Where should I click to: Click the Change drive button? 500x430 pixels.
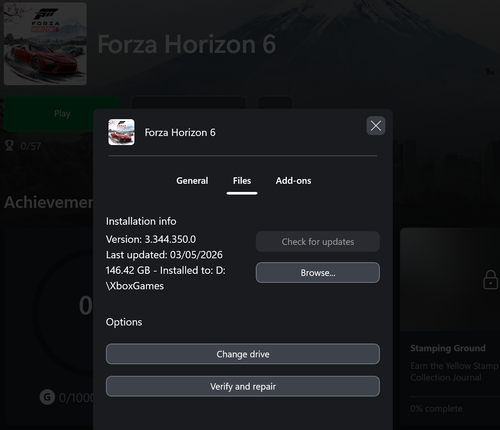pyautogui.click(x=243, y=354)
